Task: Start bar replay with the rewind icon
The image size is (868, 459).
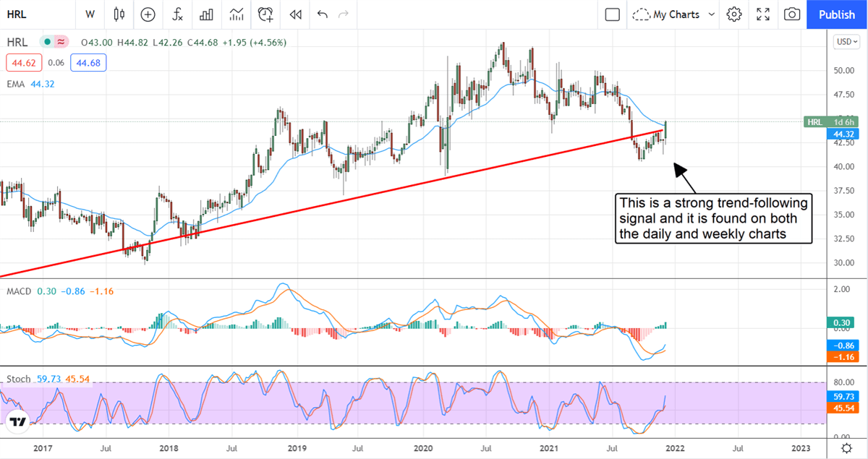Action: (295, 14)
